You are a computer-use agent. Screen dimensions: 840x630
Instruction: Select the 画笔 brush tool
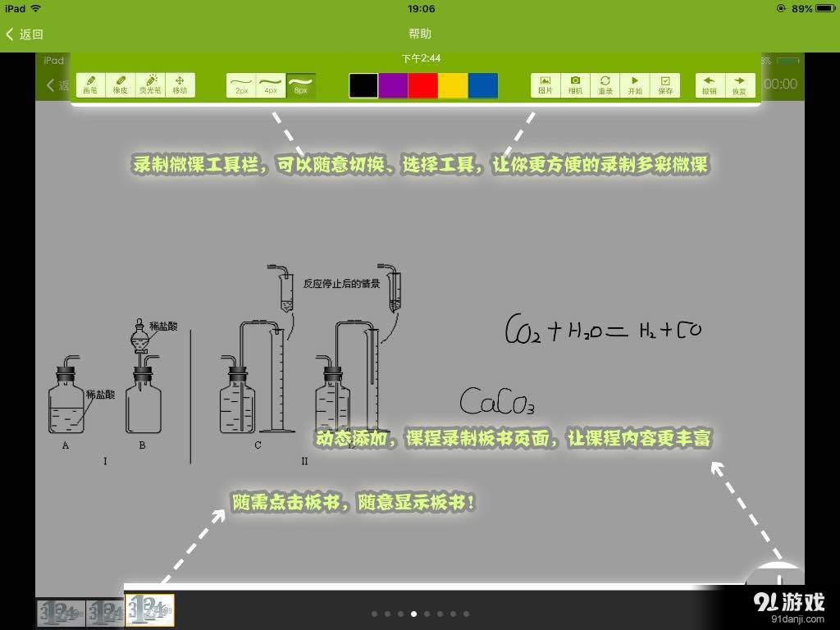(91, 84)
